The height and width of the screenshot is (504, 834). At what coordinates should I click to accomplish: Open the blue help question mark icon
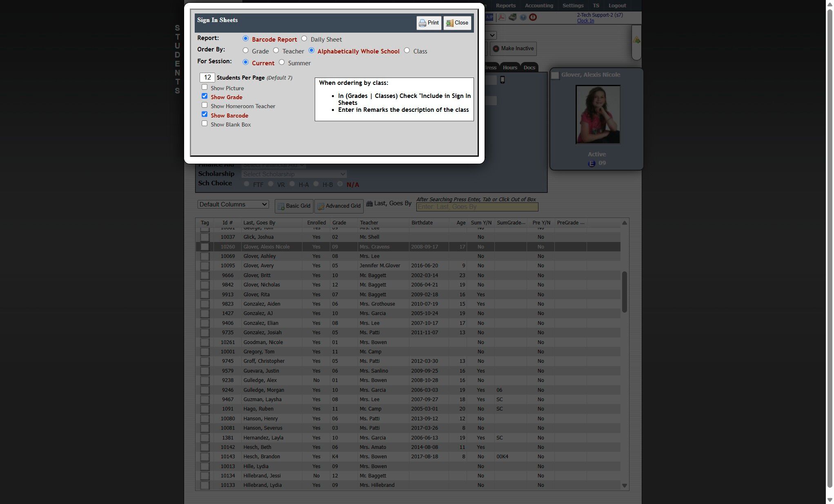(523, 17)
